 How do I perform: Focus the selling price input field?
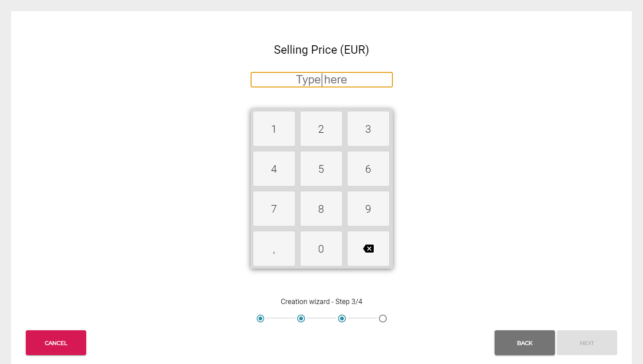click(321, 79)
